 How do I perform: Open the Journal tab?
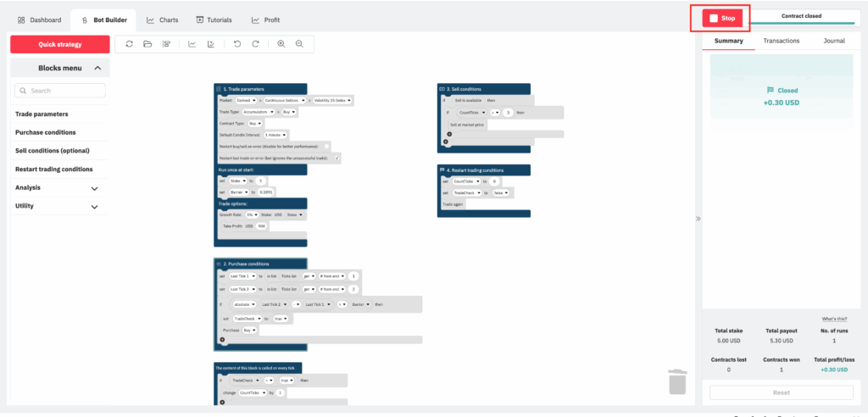[x=834, y=41]
